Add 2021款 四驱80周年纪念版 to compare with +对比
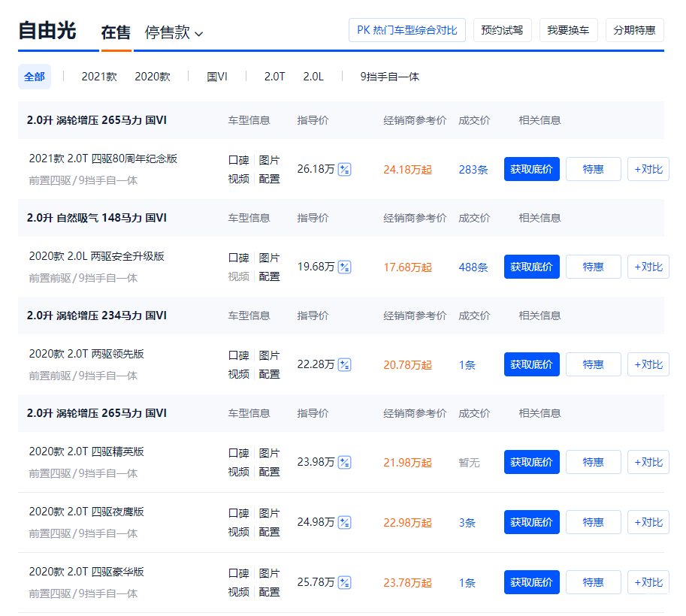This screenshot has height=616, width=686. click(648, 170)
